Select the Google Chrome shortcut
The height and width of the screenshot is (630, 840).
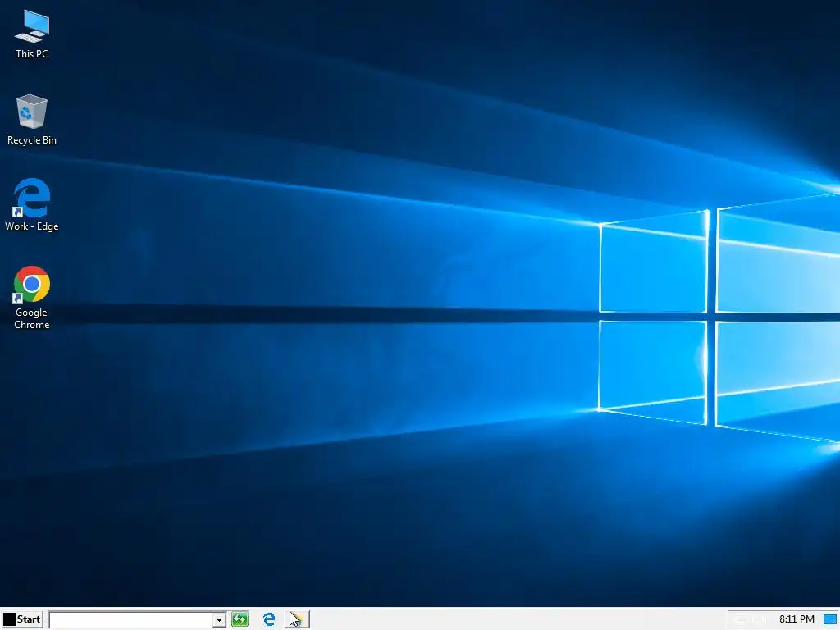pyautogui.click(x=32, y=297)
